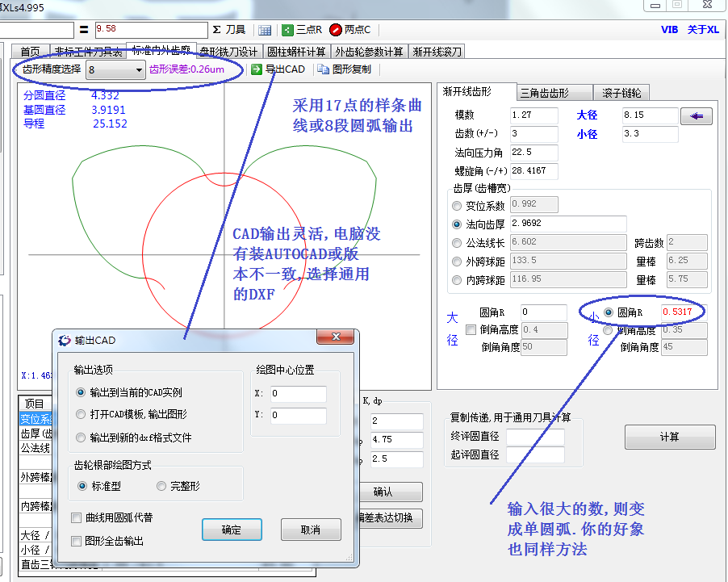
Task: Confirm the dialog with the 确定 button
Action: 232,530
